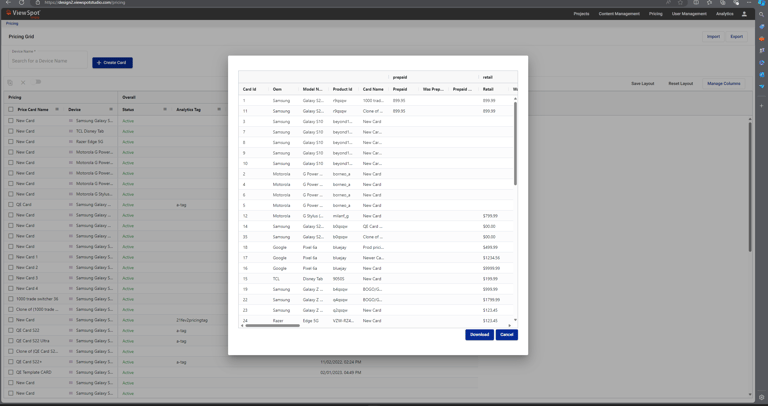Image resolution: width=768 pixels, height=406 pixels.
Task: Click the 21Nov2pricingtag analytics tag cell
Action: point(192,320)
